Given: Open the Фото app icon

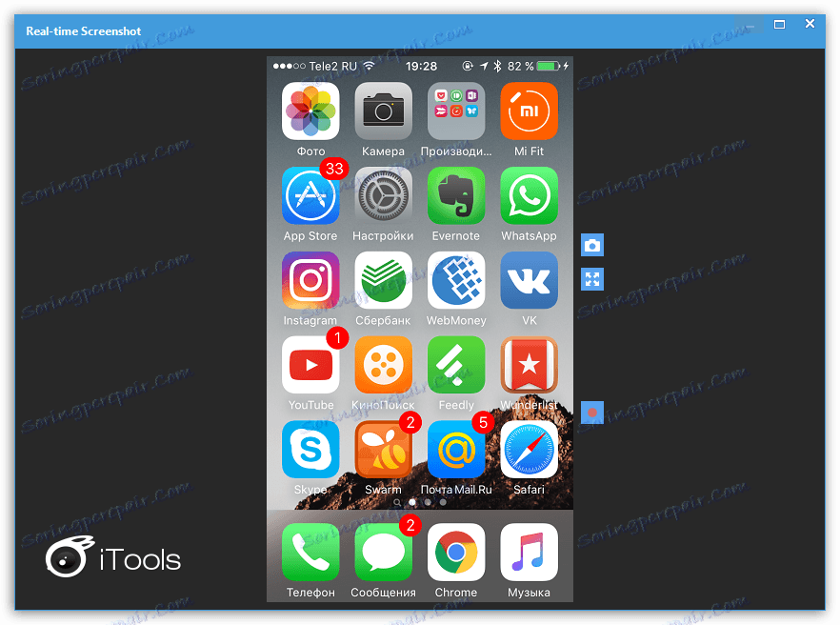Looking at the screenshot, I should tap(310, 111).
